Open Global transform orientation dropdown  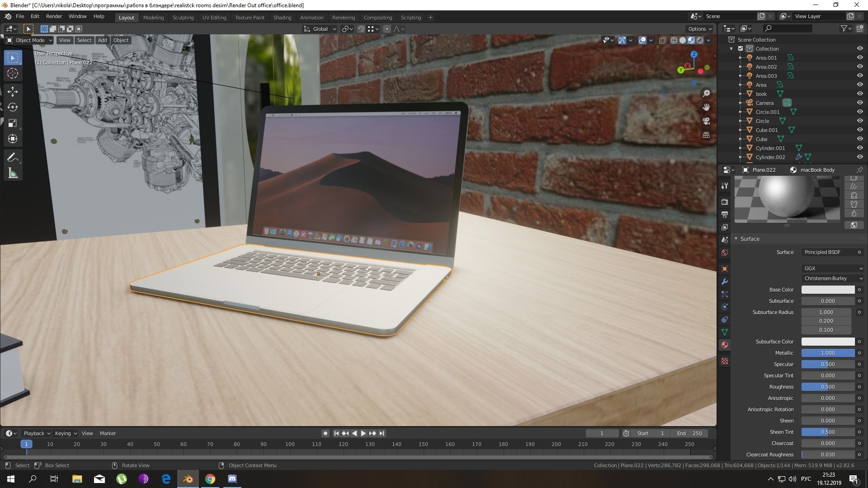point(320,29)
